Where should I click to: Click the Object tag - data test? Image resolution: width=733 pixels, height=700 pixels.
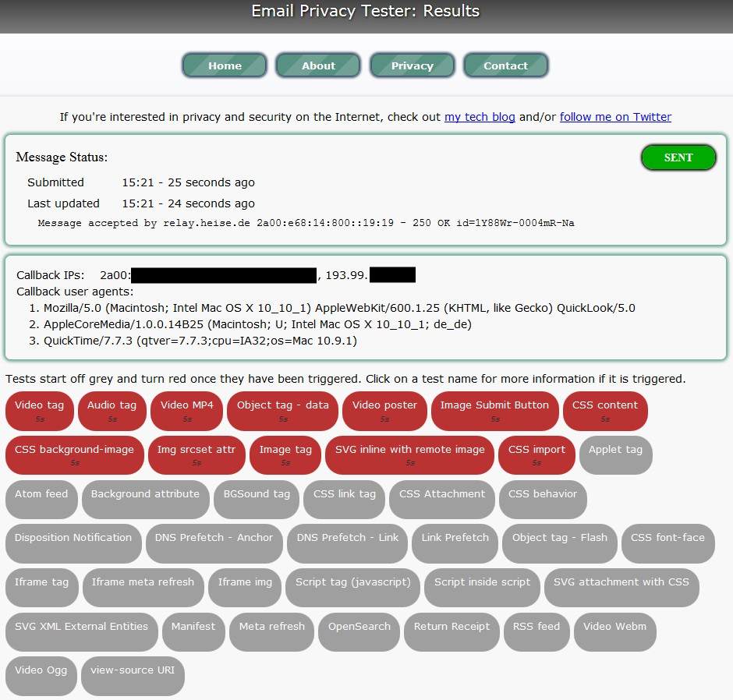tap(283, 411)
